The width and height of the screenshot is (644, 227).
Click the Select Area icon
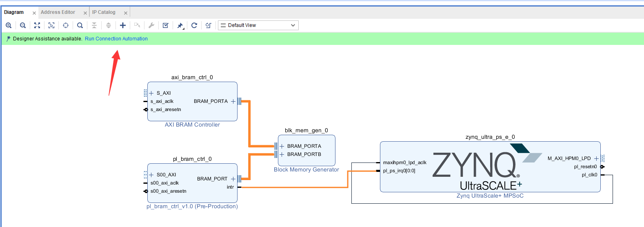(51, 25)
